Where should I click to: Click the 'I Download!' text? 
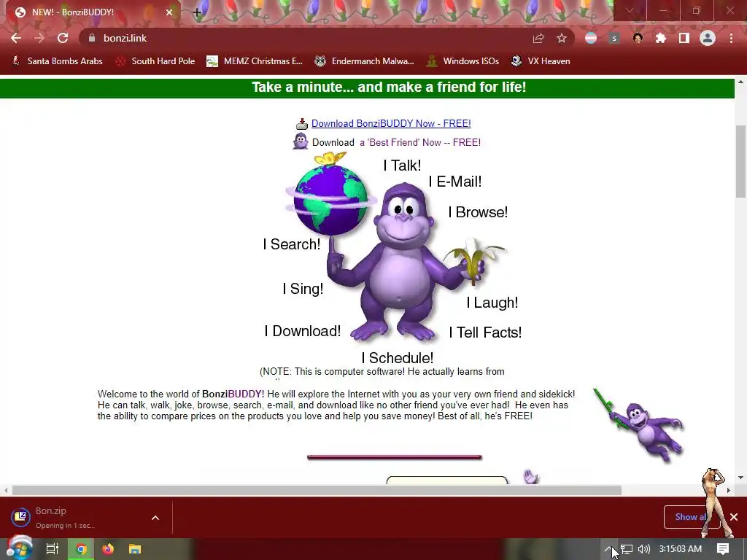point(303,331)
